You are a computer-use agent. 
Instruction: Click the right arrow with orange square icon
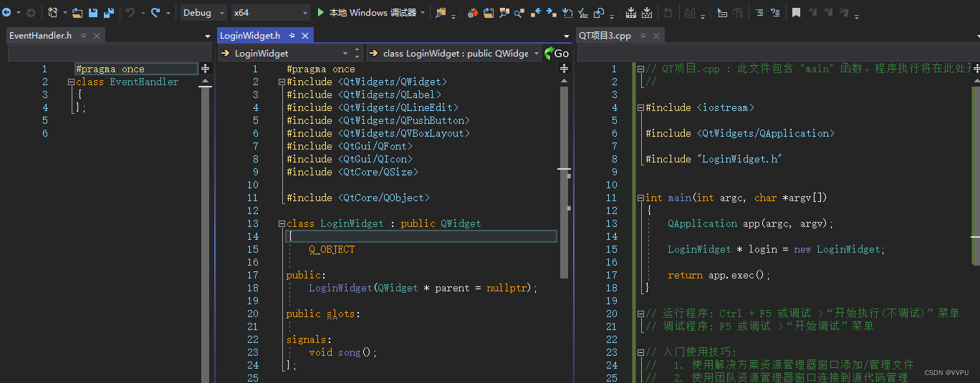pyautogui.click(x=552, y=12)
